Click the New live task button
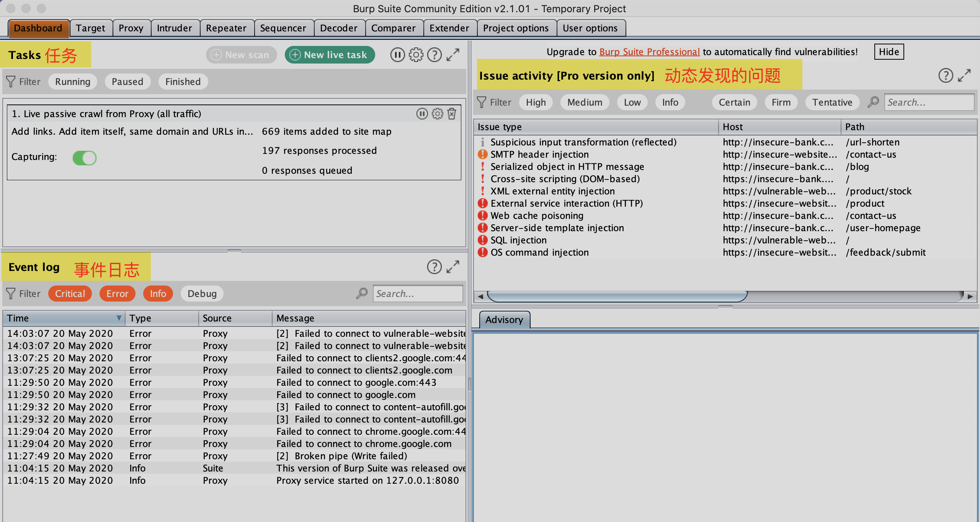 coord(330,55)
